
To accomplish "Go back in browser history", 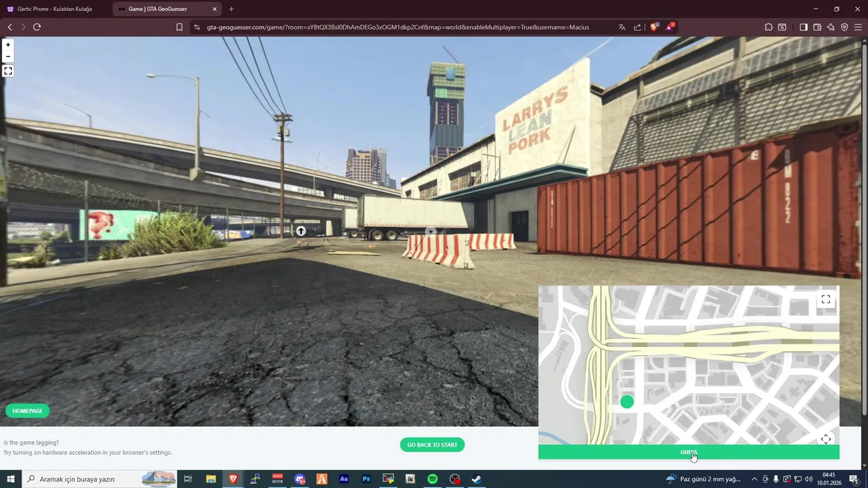I will coord(9,27).
